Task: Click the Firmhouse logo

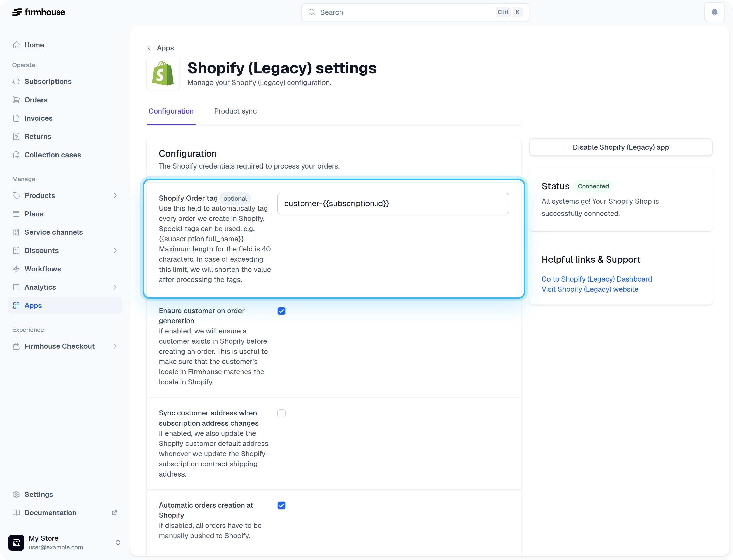Action: coord(39,12)
